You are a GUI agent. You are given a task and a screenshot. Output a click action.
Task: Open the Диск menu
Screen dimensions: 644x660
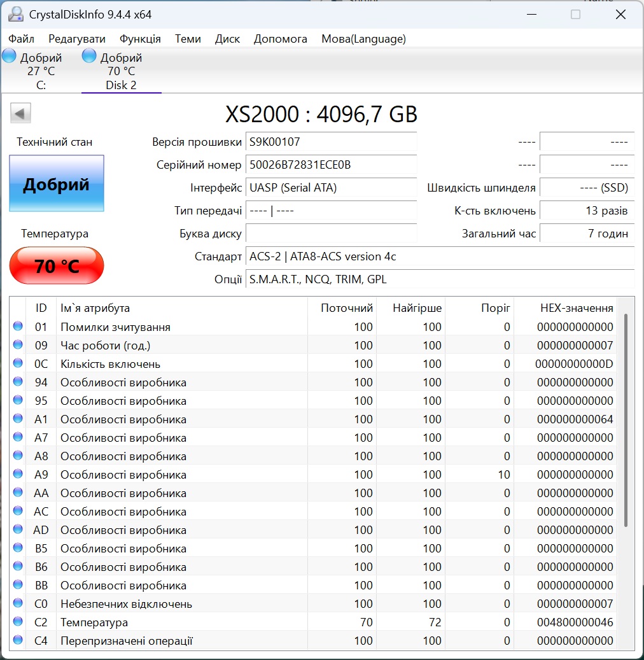(227, 39)
